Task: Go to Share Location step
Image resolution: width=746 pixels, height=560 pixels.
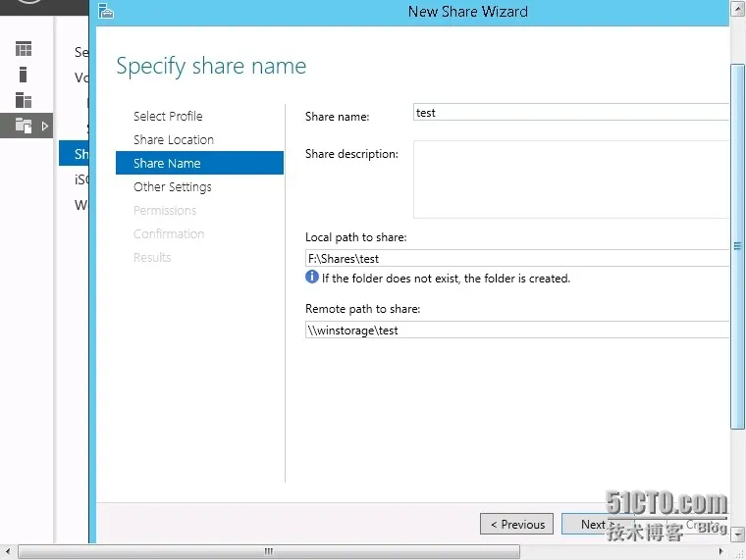Action: click(174, 140)
